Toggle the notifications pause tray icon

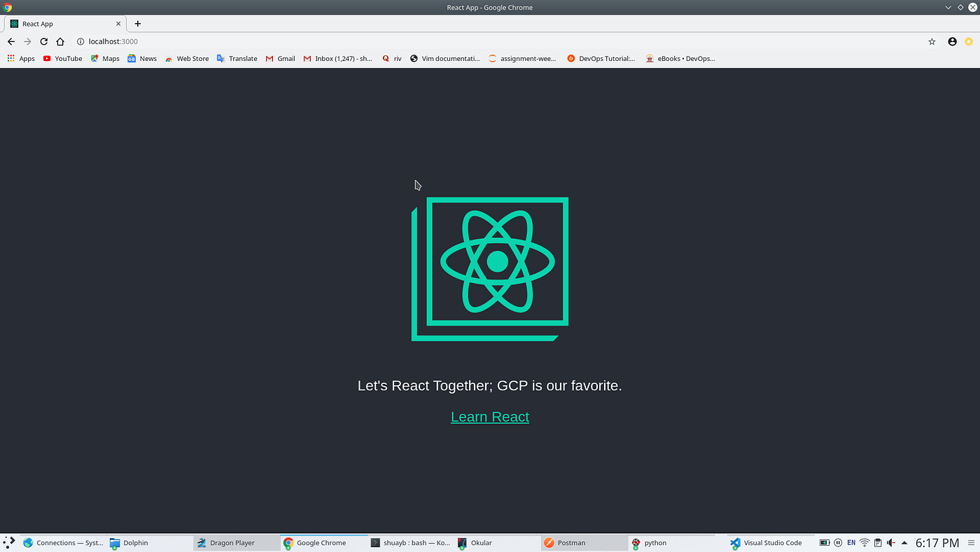(x=838, y=542)
